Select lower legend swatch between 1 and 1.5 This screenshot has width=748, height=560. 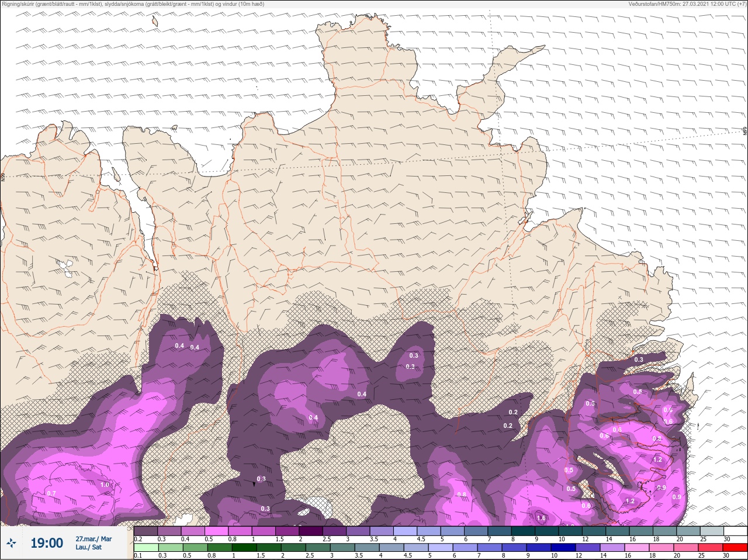point(244,548)
